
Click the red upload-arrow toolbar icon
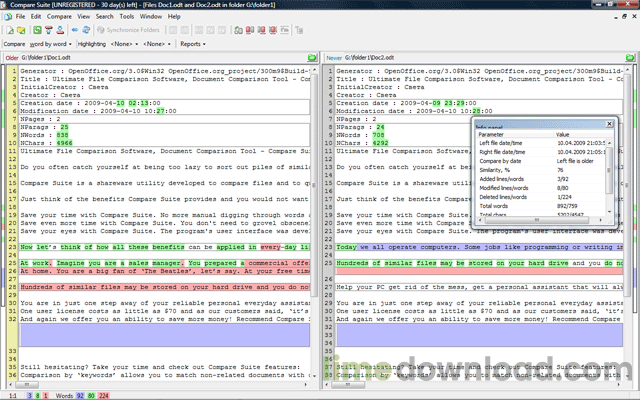(x=49, y=30)
